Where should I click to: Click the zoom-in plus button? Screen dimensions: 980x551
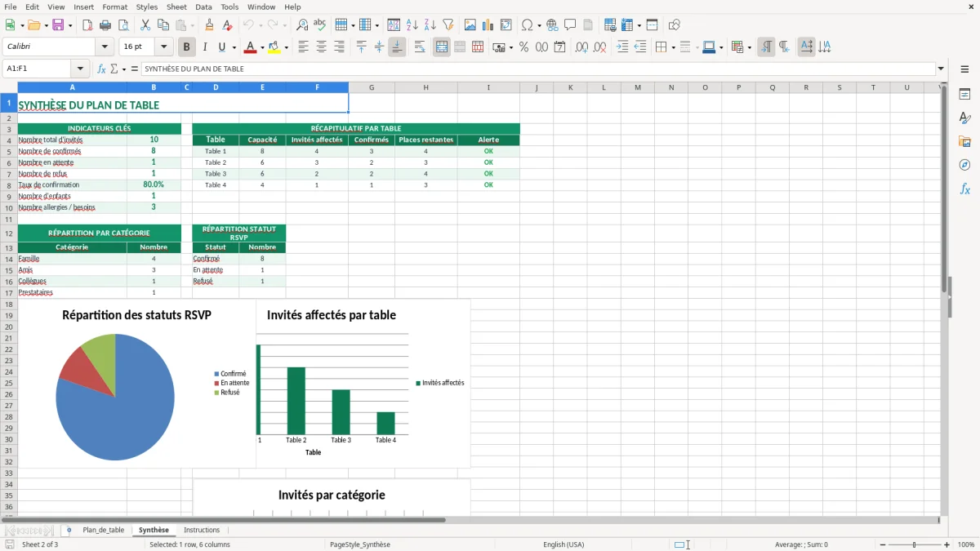(947, 544)
